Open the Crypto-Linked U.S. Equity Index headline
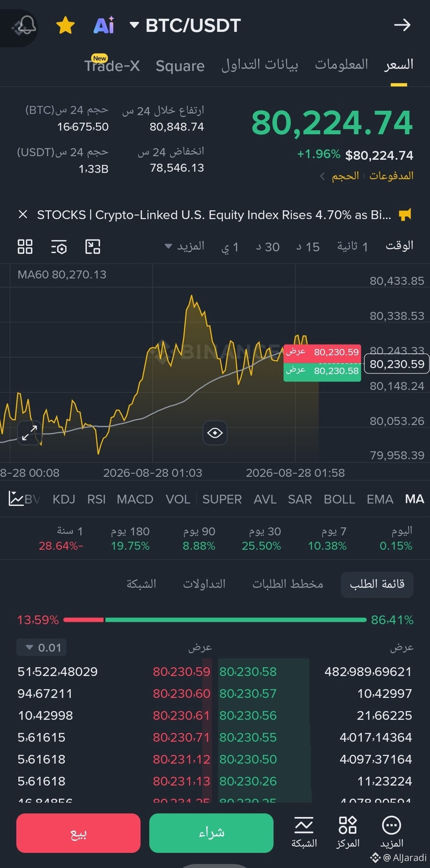This screenshot has width=430, height=868. point(214,215)
